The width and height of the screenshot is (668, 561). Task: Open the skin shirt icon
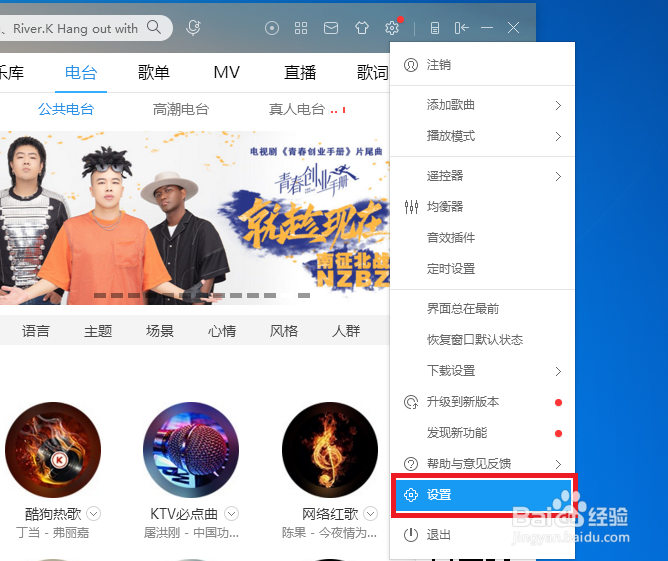coord(362,28)
